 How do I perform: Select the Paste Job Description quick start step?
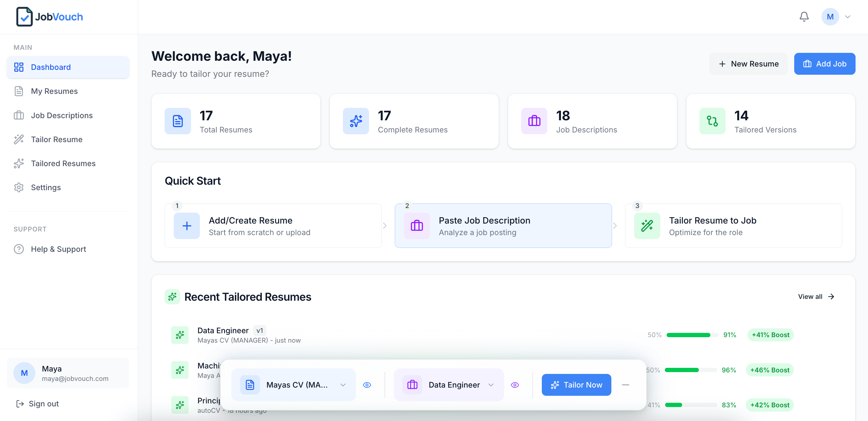click(503, 225)
